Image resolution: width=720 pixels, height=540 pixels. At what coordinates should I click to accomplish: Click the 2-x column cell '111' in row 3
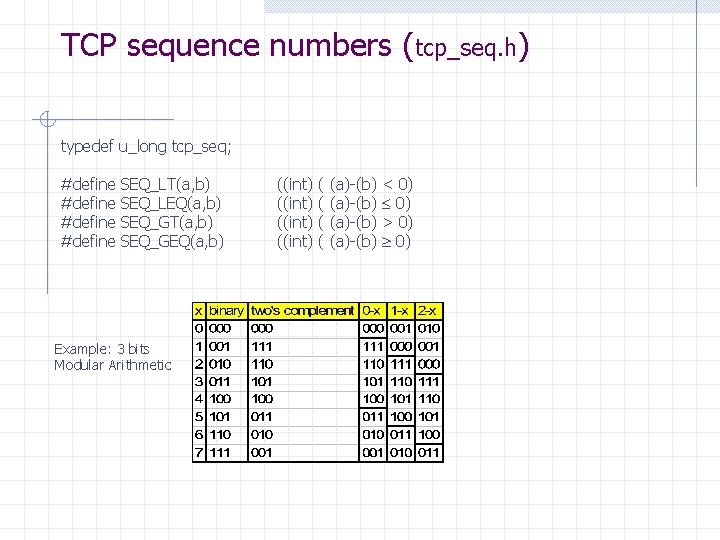click(429, 382)
